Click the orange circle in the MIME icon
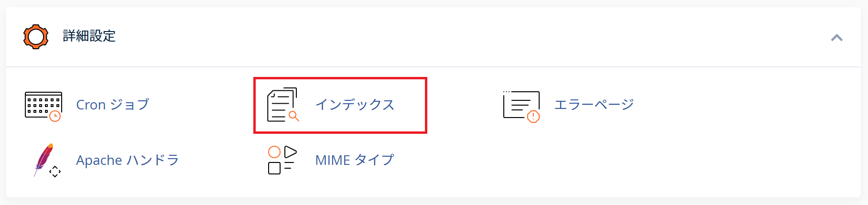Image resolution: width=868 pixels, height=205 pixels. pos(274,152)
